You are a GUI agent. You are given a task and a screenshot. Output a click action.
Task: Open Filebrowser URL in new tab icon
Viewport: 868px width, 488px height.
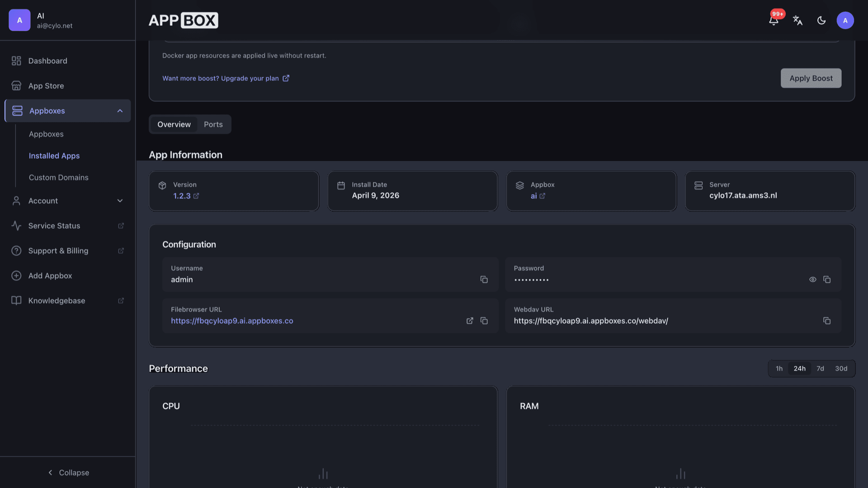(x=470, y=321)
